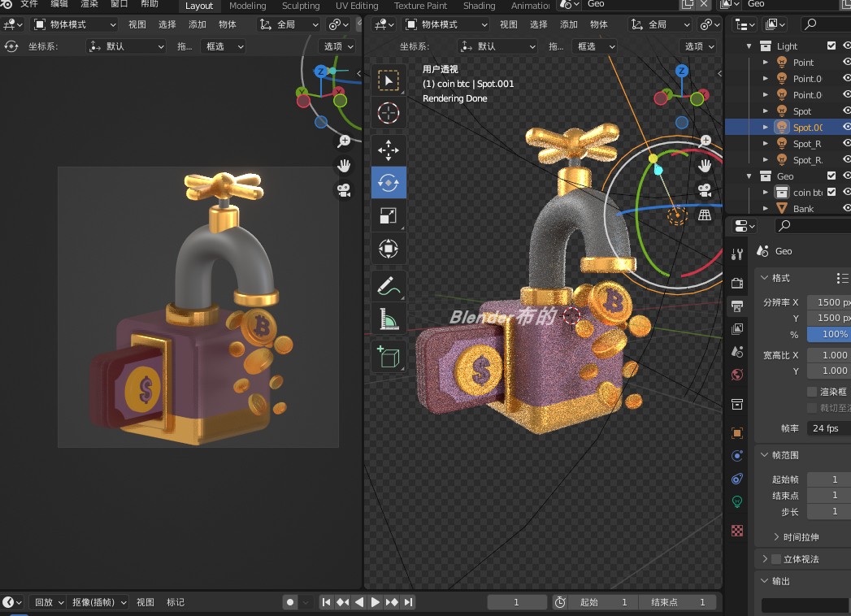Click the zoom magnifier in the left viewport
The image size is (851, 616).
(344, 141)
